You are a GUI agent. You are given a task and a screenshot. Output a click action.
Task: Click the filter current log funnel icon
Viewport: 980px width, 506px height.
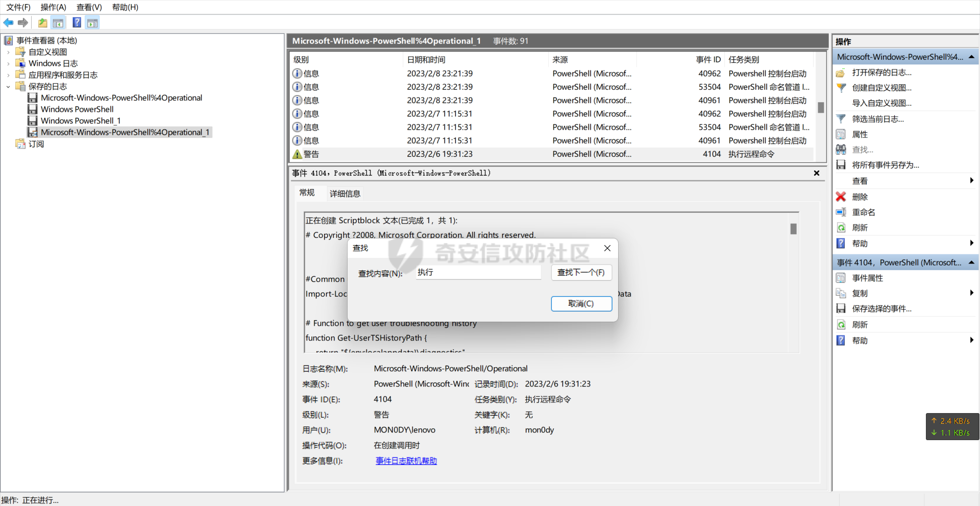841,119
